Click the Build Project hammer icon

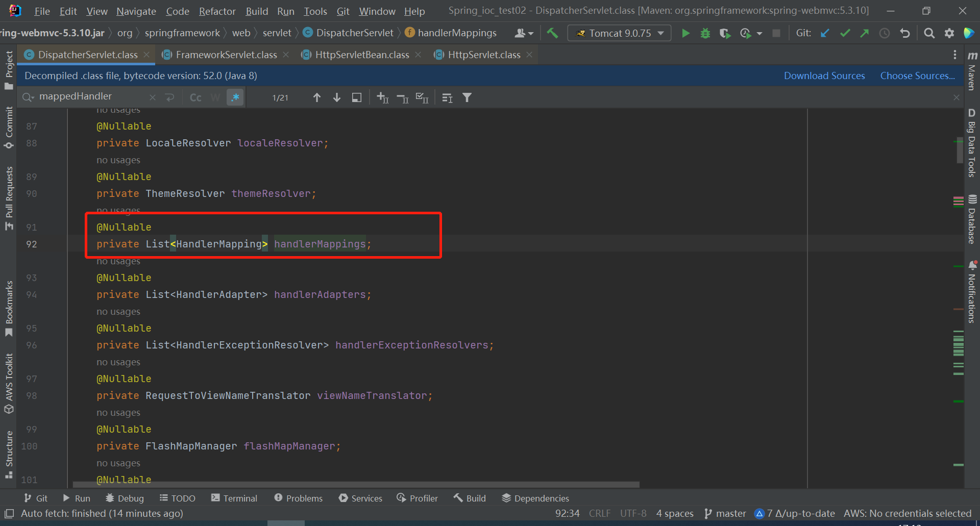552,33
